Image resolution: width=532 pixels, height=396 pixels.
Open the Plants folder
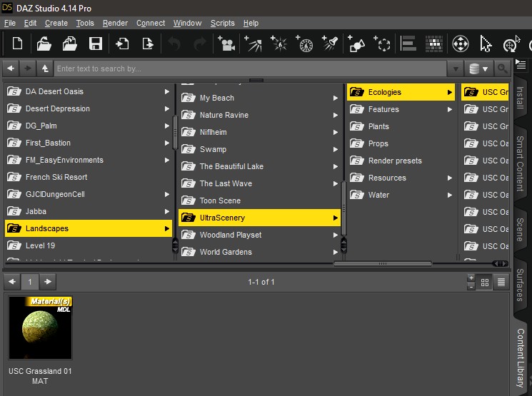pos(401,126)
